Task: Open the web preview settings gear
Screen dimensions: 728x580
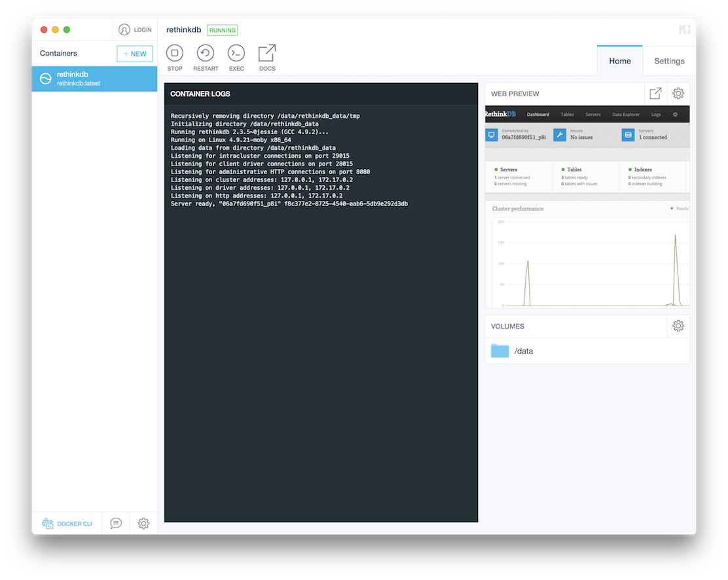Action: pos(678,93)
